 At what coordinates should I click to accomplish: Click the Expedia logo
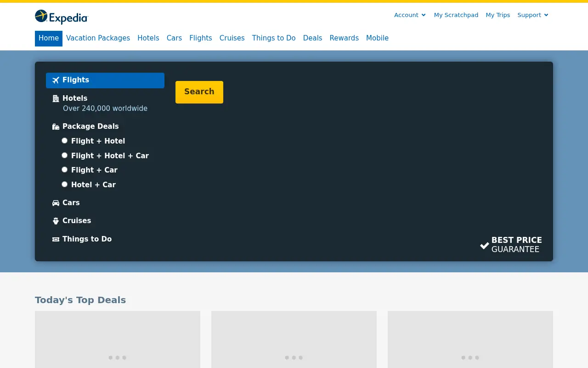point(62,17)
